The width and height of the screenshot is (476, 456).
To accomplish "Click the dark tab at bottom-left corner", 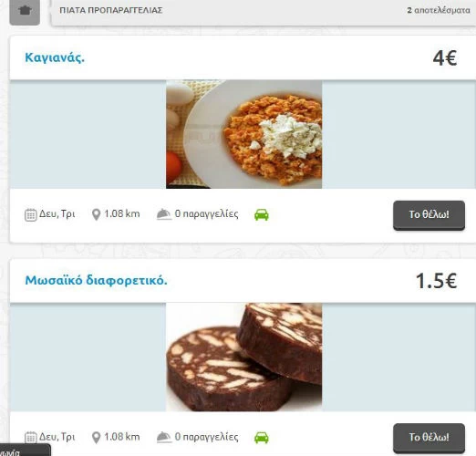I will coord(25,450).
